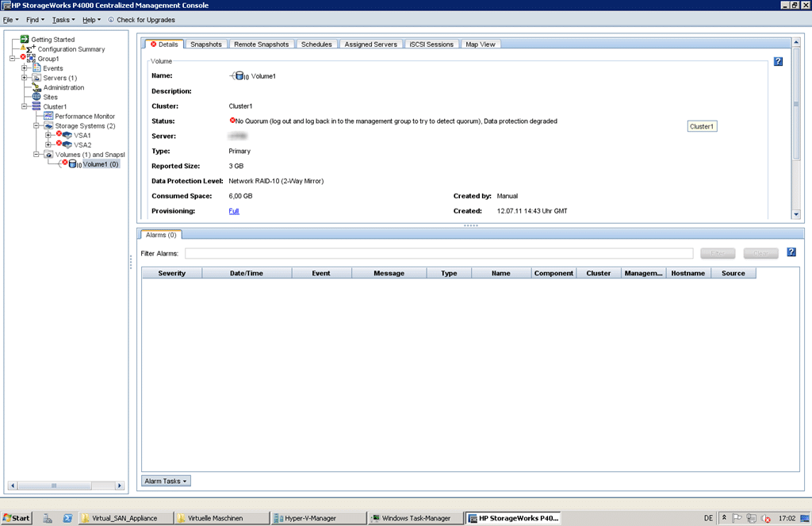Click the details panel scroll-down arrow
The width and height of the screenshot is (812, 526).
coord(796,214)
